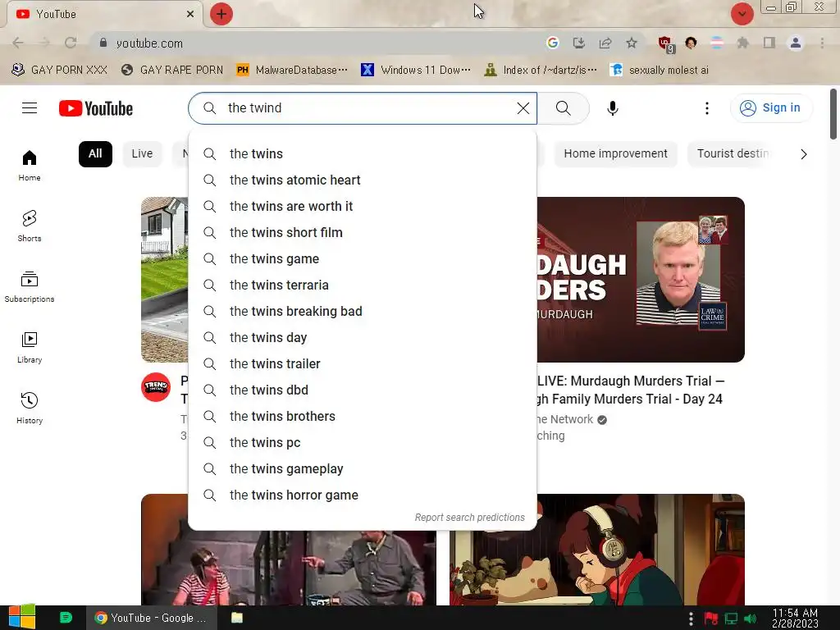Open the YouTube guide hamburger menu
840x630 pixels.
(x=30, y=108)
